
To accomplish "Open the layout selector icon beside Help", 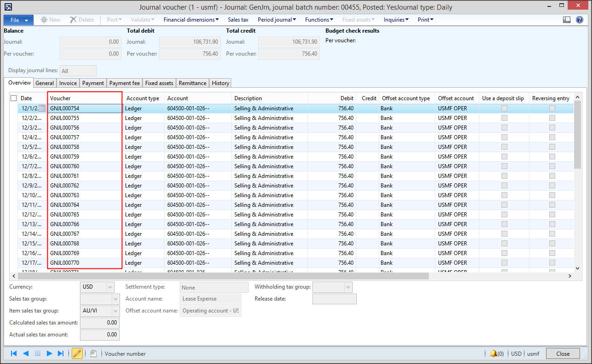I will [567, 19].
